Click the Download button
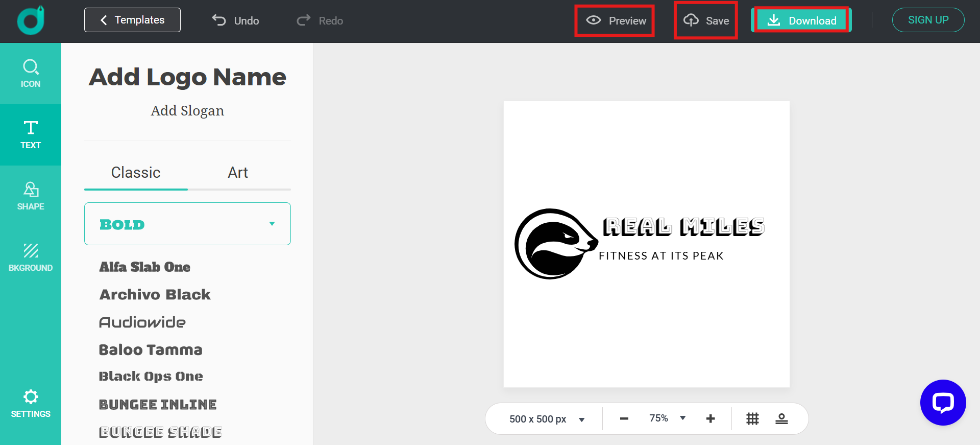The height and width of the screenshot is (445, 980). pos(801,20)
